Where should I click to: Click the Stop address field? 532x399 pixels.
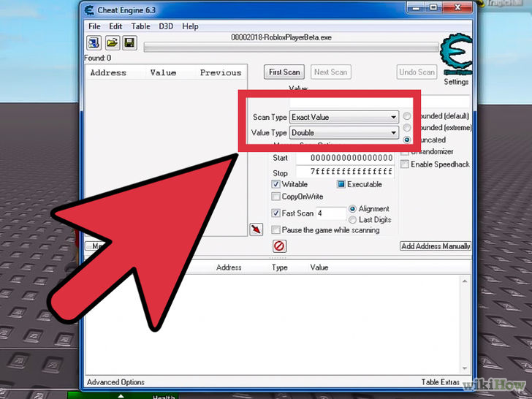tap(345, 172)
